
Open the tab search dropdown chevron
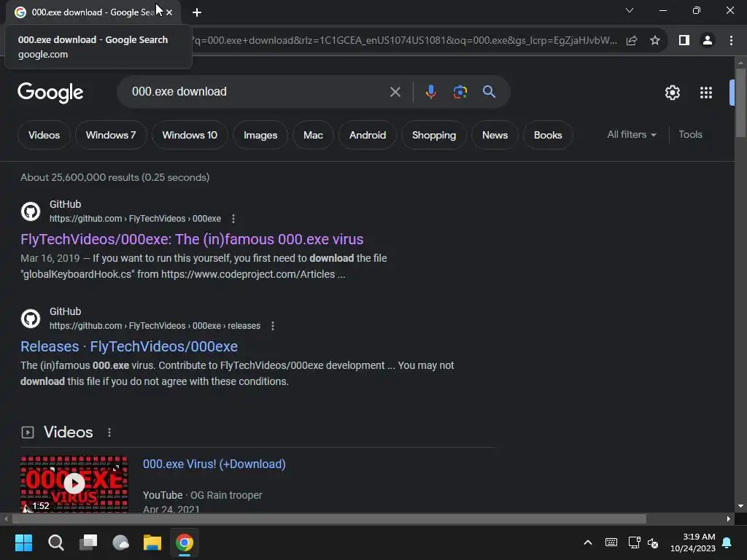coord(630,10)
